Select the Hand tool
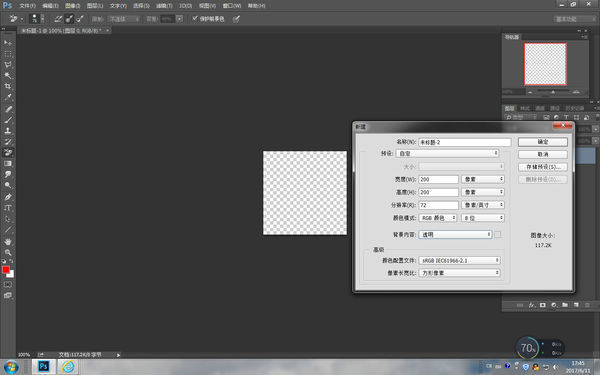 [8, 241]
